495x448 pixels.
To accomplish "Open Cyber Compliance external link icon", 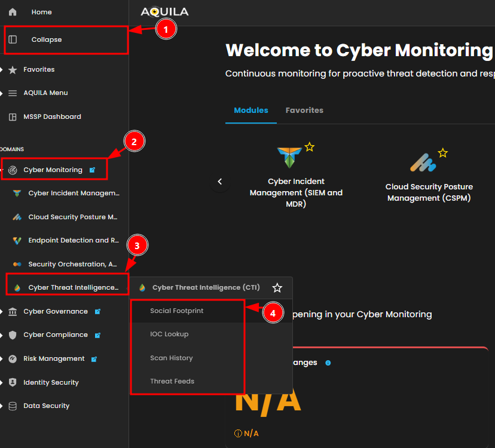I will point(97,335).
